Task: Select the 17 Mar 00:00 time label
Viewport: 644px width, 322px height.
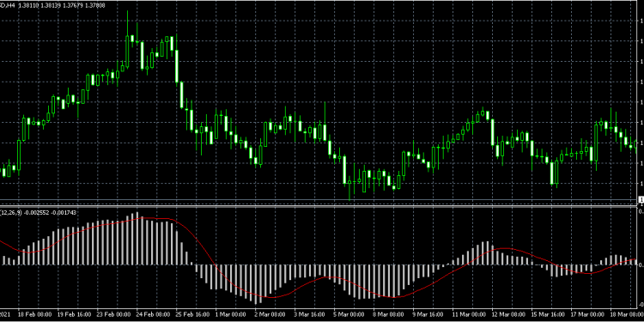Action: (x=587, y=314)
